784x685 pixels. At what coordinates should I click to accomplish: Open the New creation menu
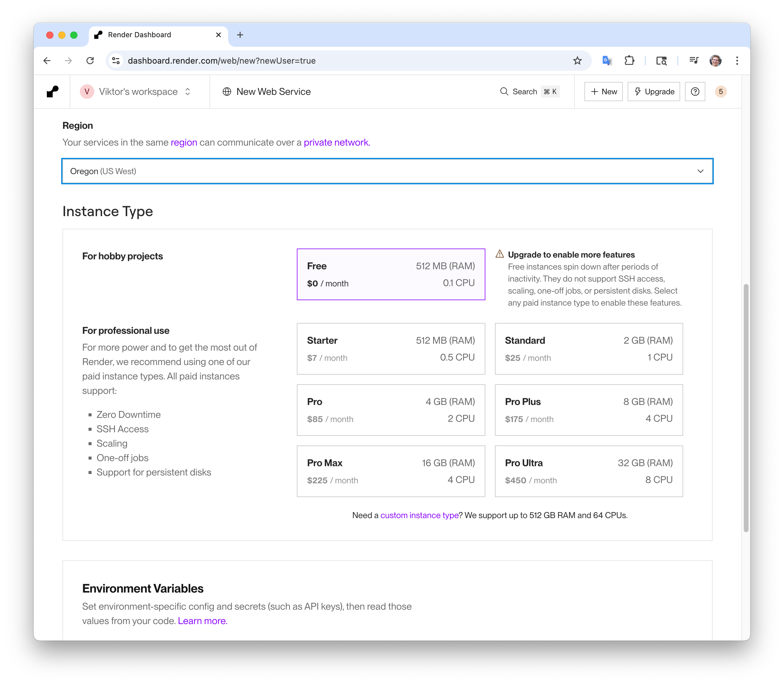pos(603,92)
